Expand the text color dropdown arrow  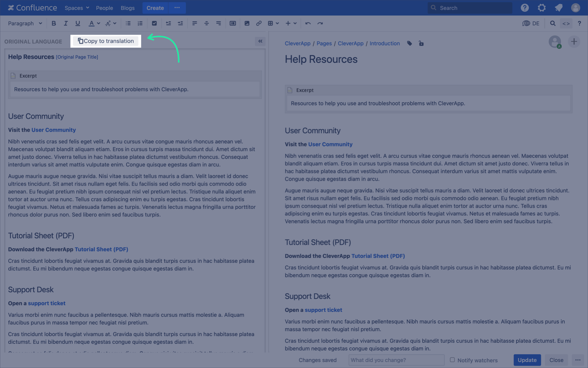(x=99, y=23)
